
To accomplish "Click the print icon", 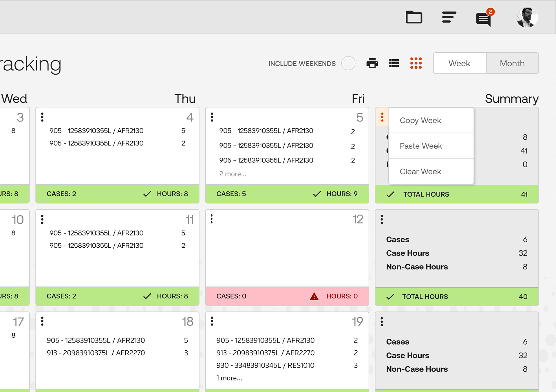I will [372, 63].
